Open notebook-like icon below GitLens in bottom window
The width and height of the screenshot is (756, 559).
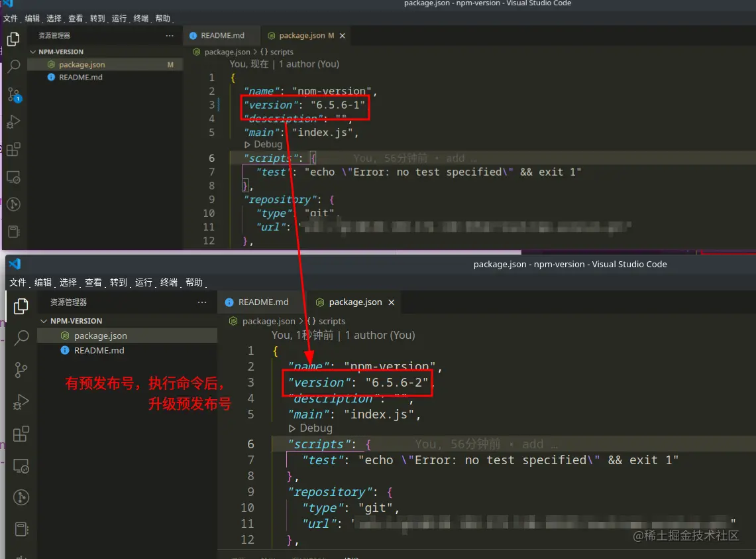point(22,529)
